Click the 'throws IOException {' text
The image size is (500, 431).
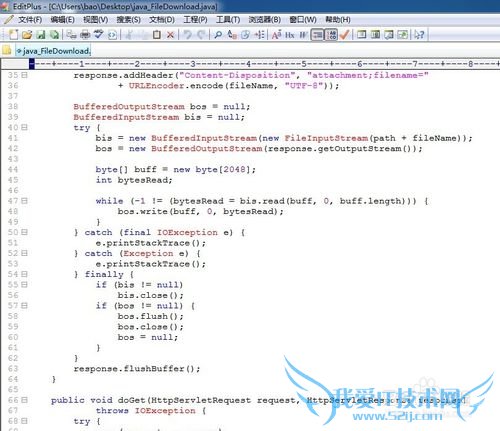(151, 411)
